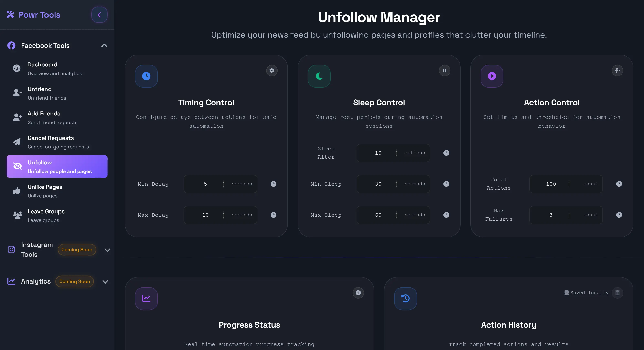
Task: Click the Unlike Pages thumbs-up icon
Action: (x=17, y=191)
